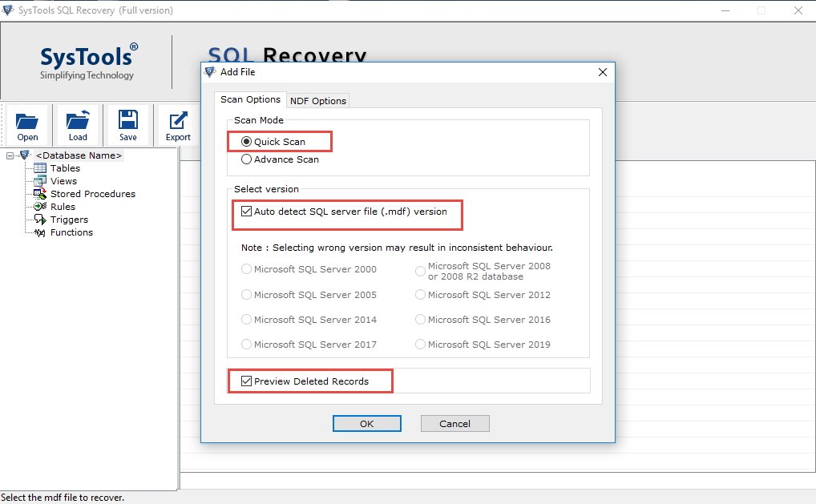Toggle the Preview Deleted Records checkbox
Viewport: 816px width, 504px height.
pos(246,381)
